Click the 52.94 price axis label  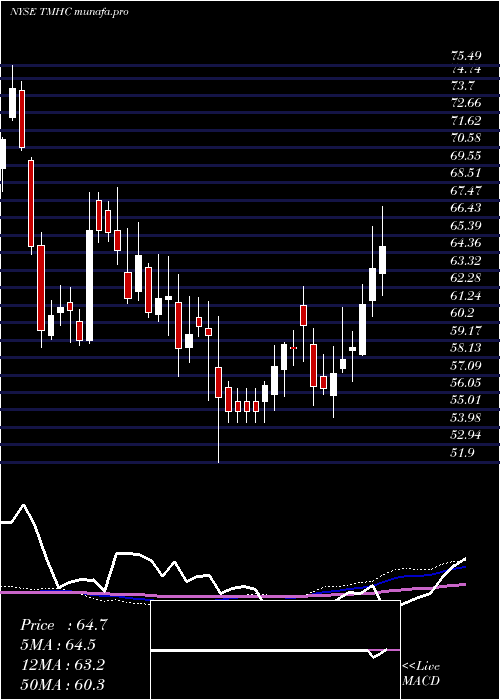point(466,435)
